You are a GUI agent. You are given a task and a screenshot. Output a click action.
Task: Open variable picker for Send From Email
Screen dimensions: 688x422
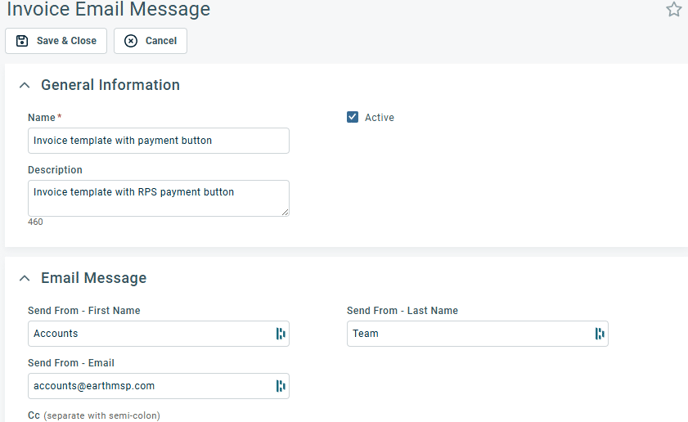(280, 386)
